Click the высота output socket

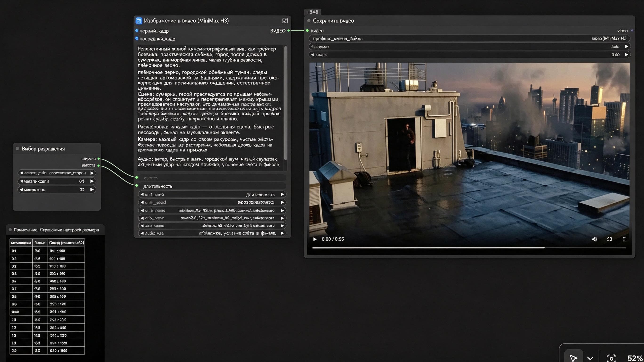[98, 165]
